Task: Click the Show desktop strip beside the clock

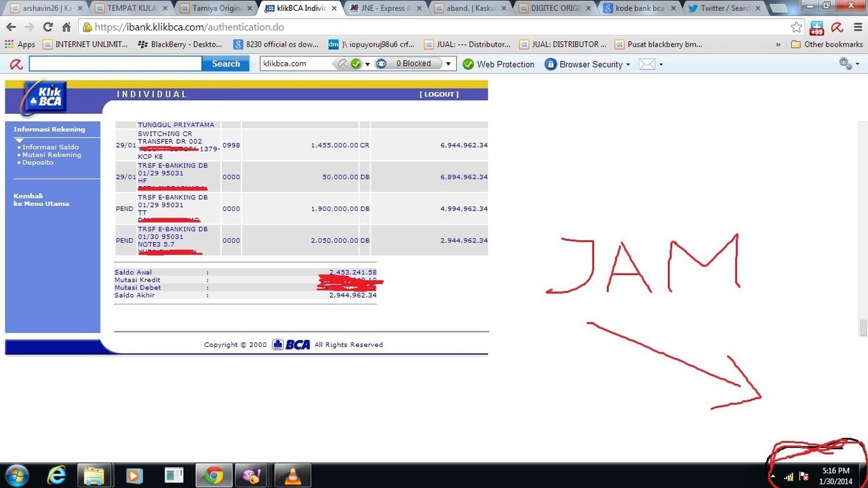Action: (863, 476)
